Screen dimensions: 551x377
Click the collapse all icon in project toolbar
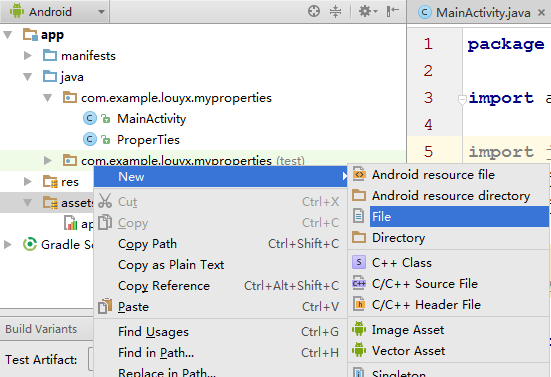click(x=335, y=12)
